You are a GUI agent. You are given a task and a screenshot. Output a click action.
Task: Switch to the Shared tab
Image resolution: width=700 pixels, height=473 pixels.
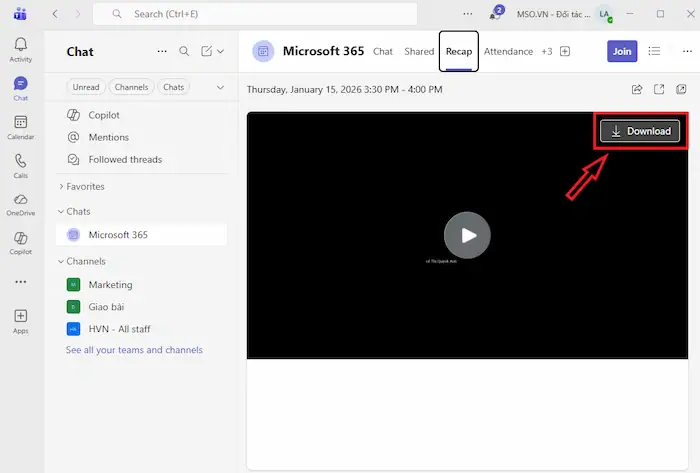click(419, 52)
